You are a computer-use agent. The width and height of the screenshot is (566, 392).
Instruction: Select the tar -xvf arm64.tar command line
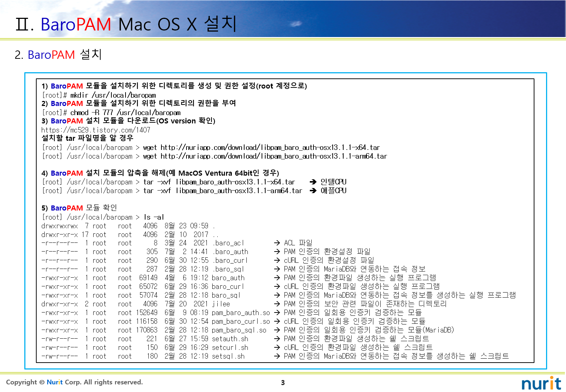172,191
